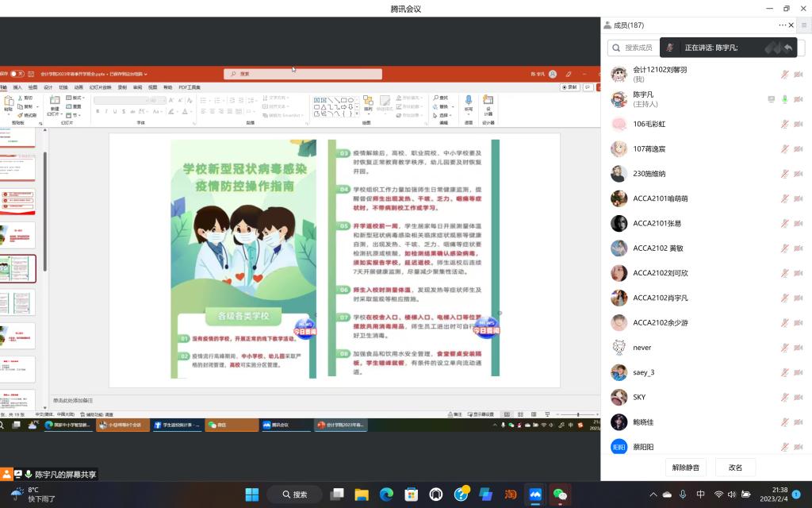Screen dimensions: 812x508
Task: Show hidden icons in the system tray
Action: click(653, 495)
